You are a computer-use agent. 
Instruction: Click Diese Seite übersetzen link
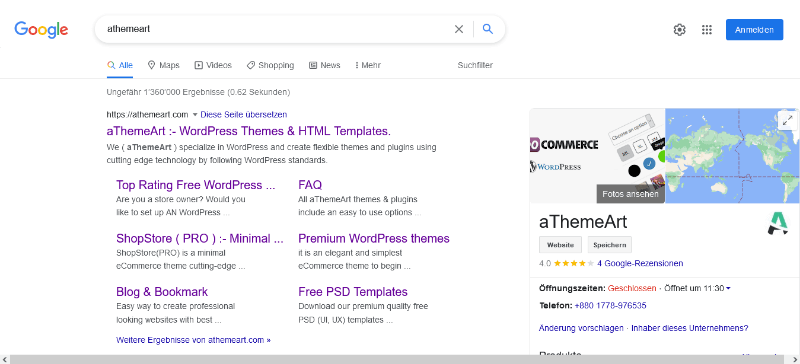[x=243, y=114]
